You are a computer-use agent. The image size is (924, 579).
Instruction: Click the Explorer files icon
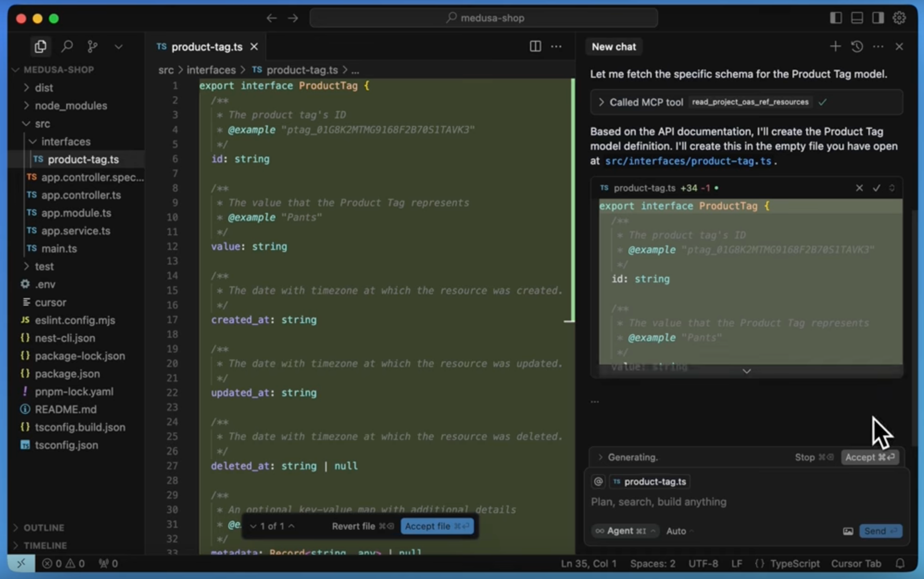pos(41,46)
